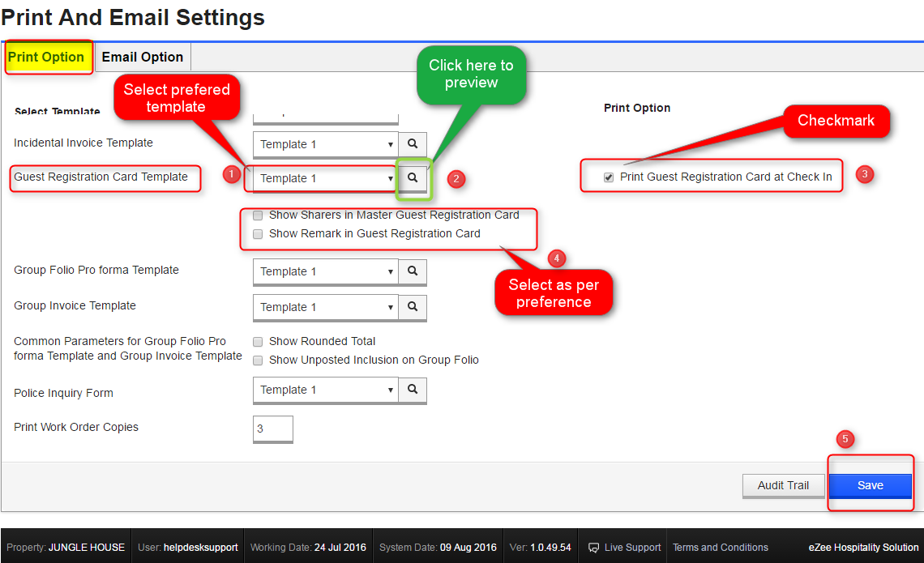Preview the Incidental Invoice Template
Image resolution: width=924 pixels, height=563 pixels.
(412, 143)
